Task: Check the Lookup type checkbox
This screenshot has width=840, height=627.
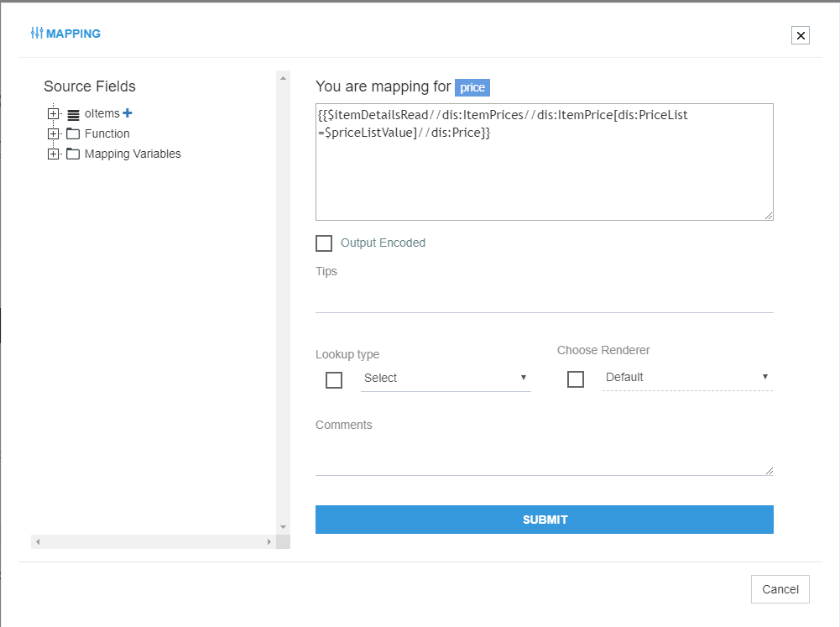Action: point(333,379)
